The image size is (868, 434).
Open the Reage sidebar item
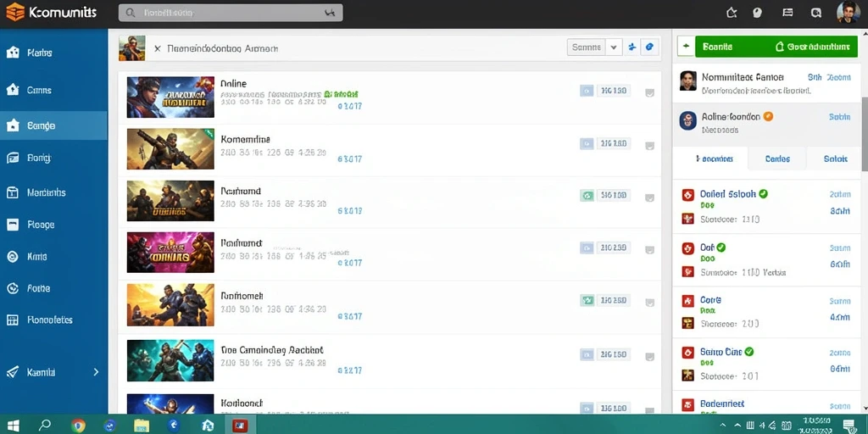(53, 225)
